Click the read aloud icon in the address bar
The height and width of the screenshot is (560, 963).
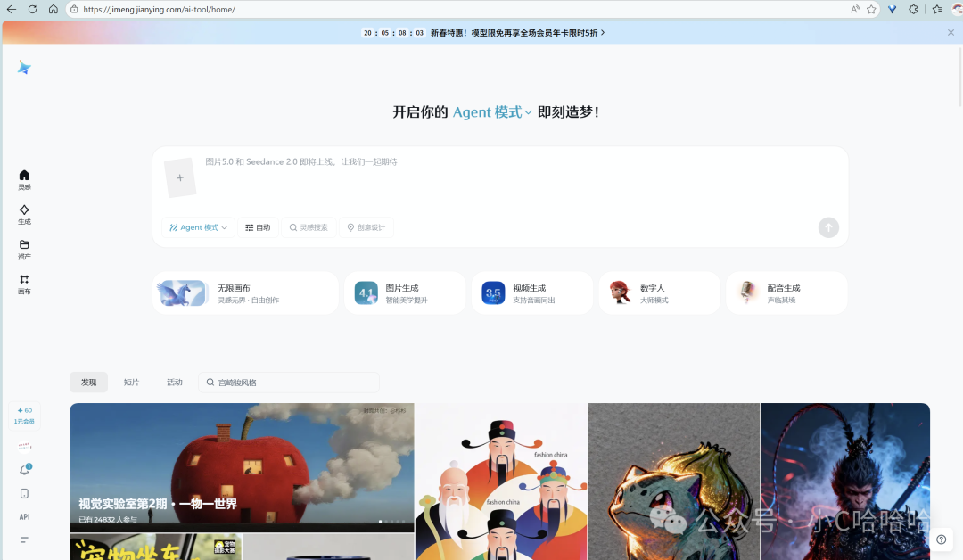coord(855,9)
